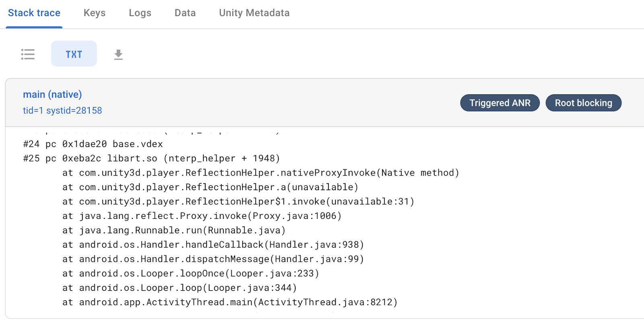Toggle the TXT view button

74,54
